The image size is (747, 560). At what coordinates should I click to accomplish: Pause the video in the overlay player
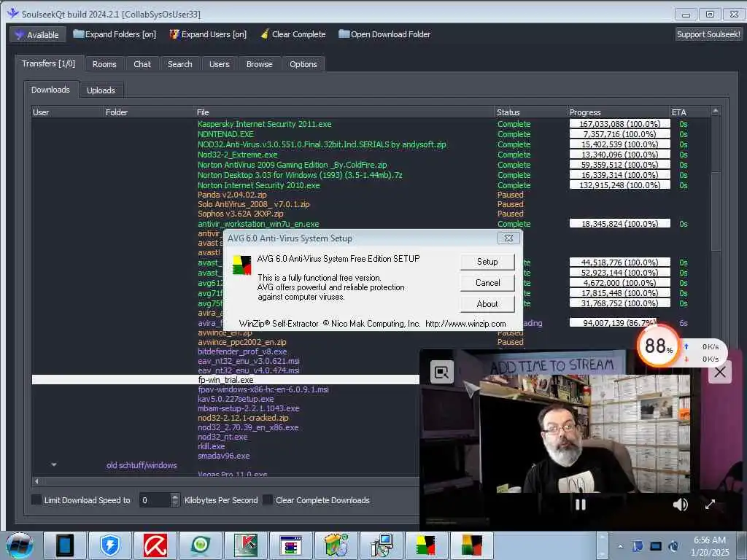(580, 505)
